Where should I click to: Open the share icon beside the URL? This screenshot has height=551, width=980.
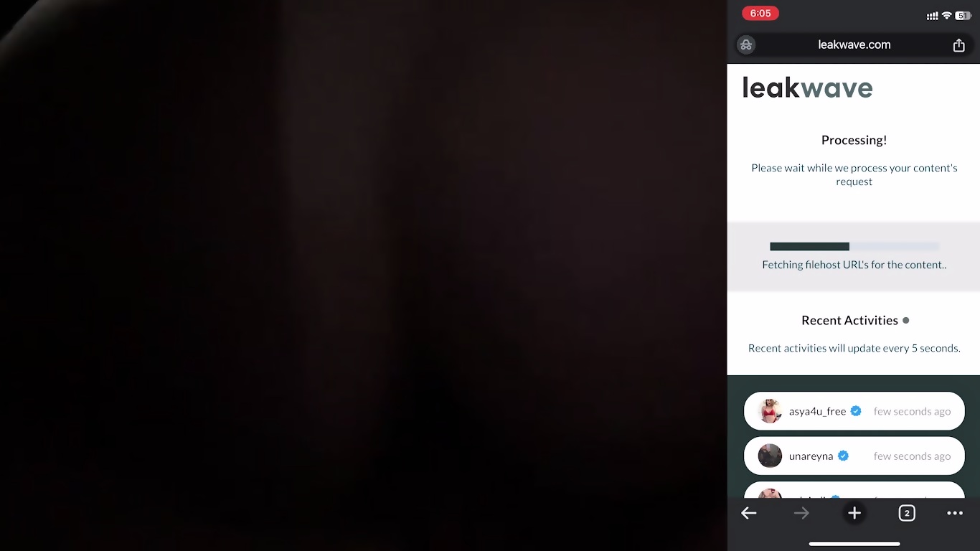click(958, 45)
